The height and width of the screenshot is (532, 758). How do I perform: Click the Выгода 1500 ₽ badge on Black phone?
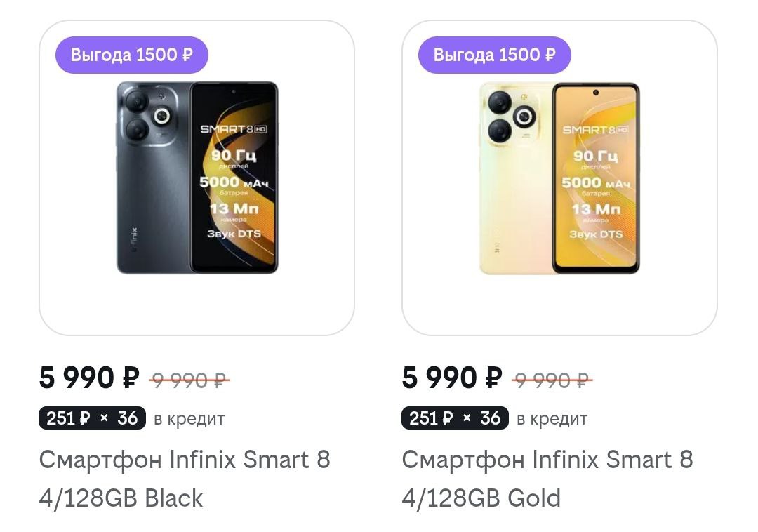pyautogui.click(x=132, y=55)
